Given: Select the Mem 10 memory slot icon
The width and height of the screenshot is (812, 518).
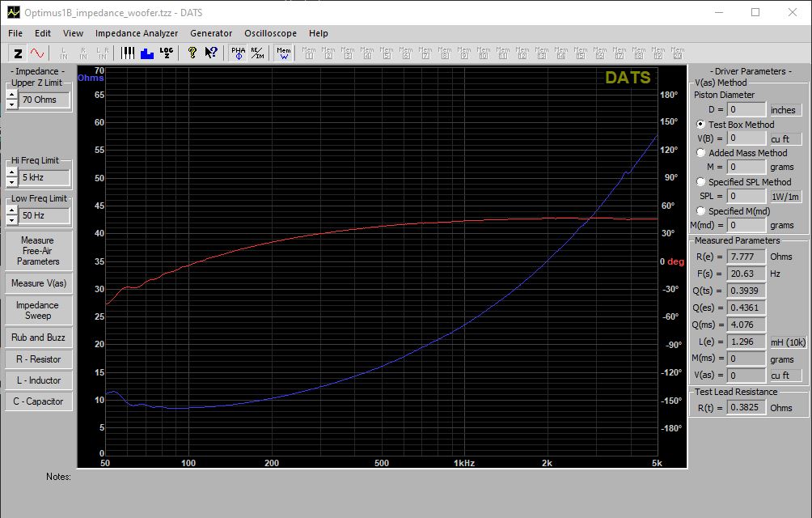Looking at the screenshot, I should coord(484,53).
